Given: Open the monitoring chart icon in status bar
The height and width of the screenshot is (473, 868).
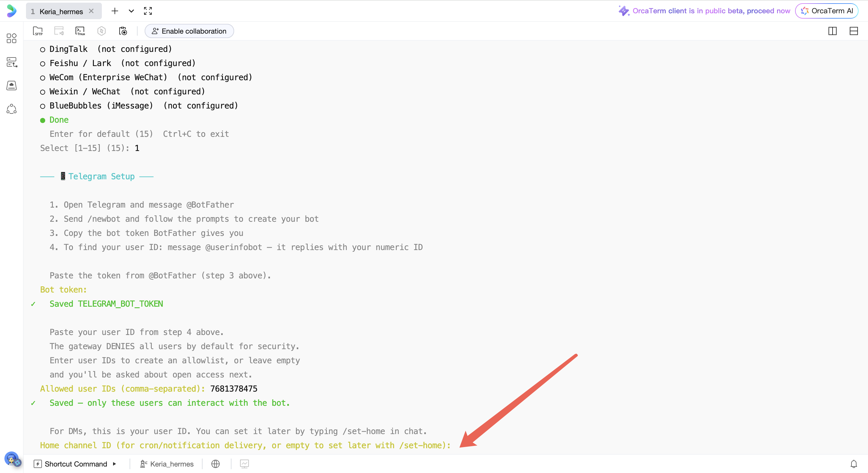Looking at the screenshot, I should point(244,464).
